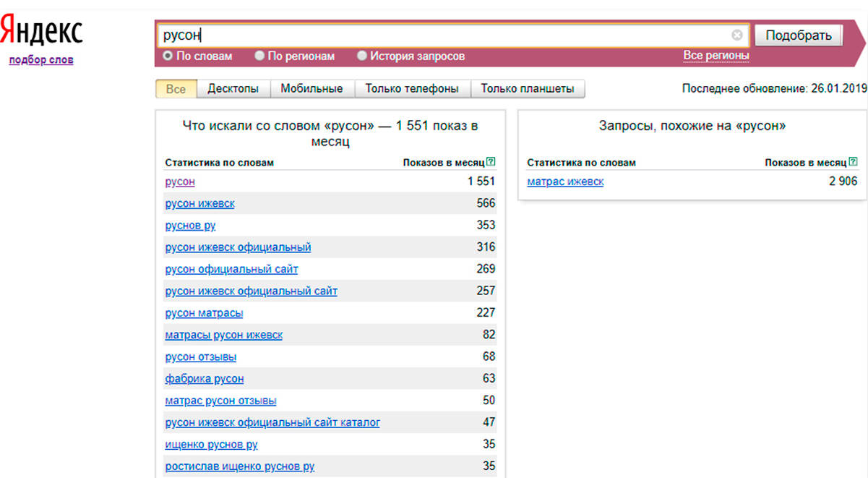Screen dimensions: 868x478
Task: Click the Запросы, похожие на «русон» heading
Action: [x=692, y=126]
